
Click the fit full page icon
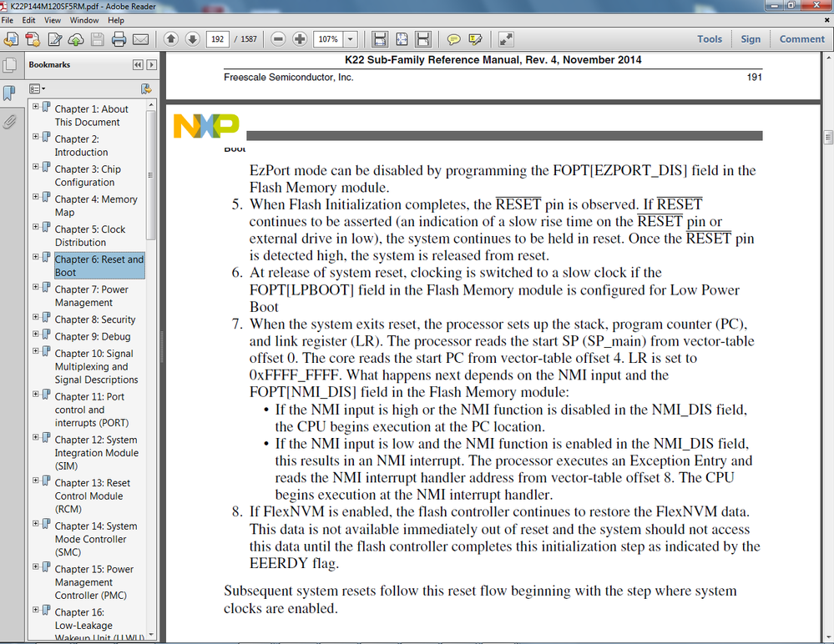point(402,39)
